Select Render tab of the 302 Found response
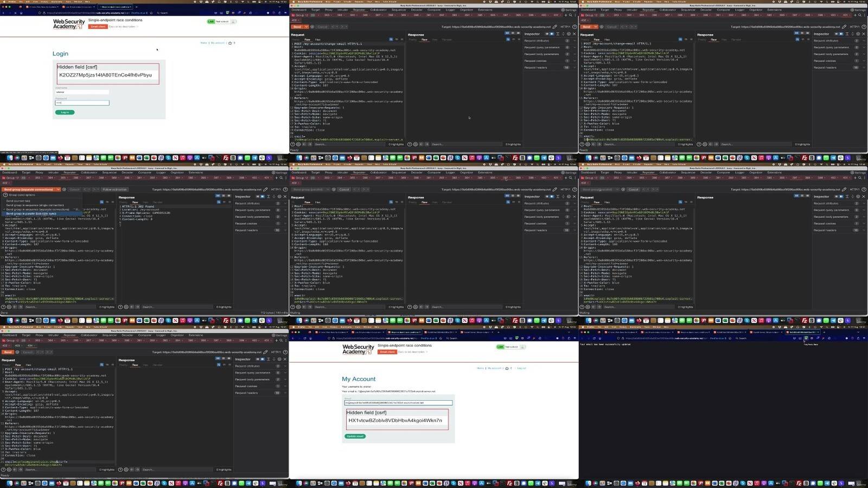This screenshot has width=868, height=488. point(157,202)
